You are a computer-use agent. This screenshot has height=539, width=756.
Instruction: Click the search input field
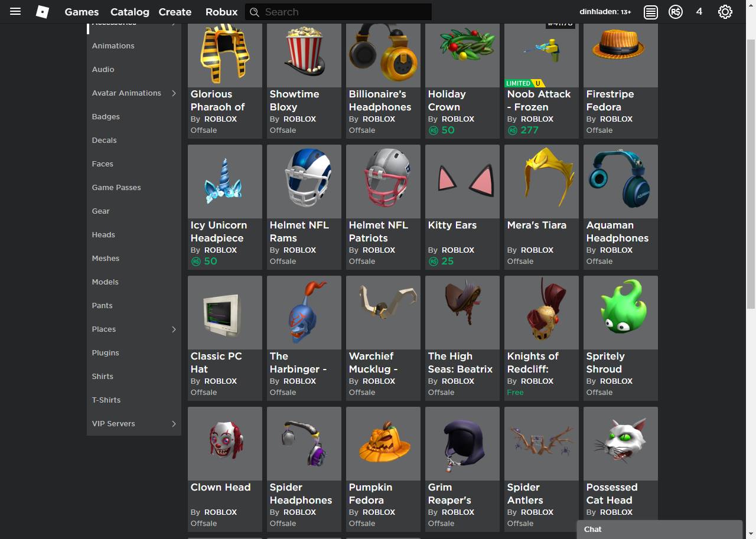[338, 12]
